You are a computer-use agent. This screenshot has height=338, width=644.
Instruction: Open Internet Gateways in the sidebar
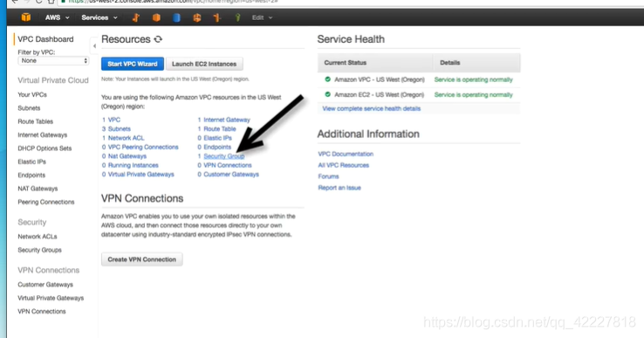[x=42, y=135]
